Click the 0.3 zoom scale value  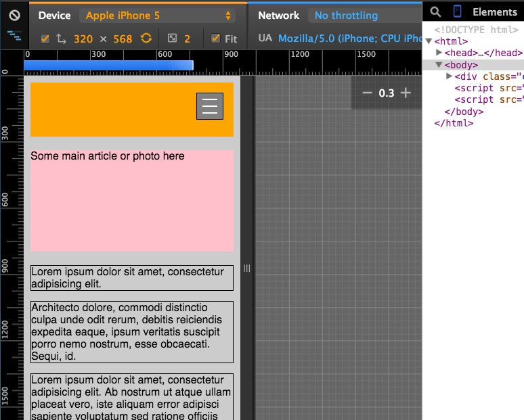coord(387,93)
